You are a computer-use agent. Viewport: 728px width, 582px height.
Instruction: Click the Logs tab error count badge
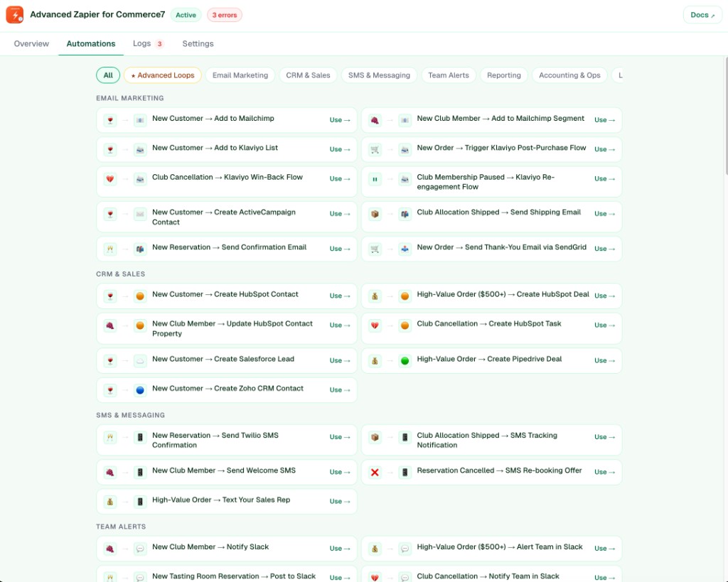click(159, 44)
